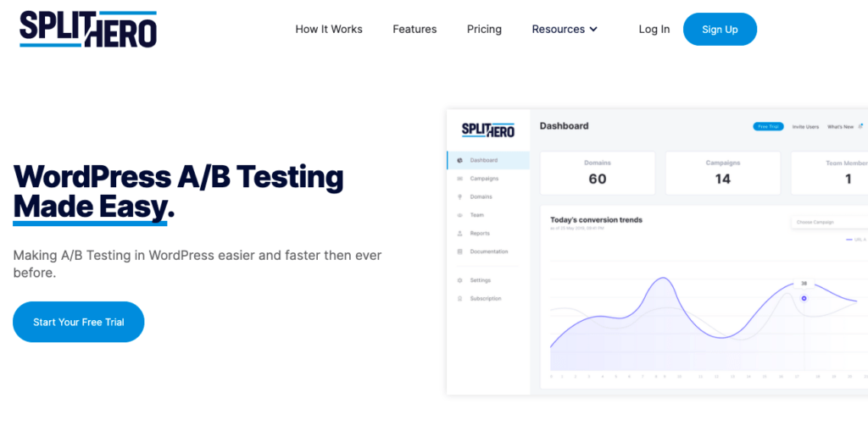
Task: Click Start Your Free Trial button
Action: 79,322
